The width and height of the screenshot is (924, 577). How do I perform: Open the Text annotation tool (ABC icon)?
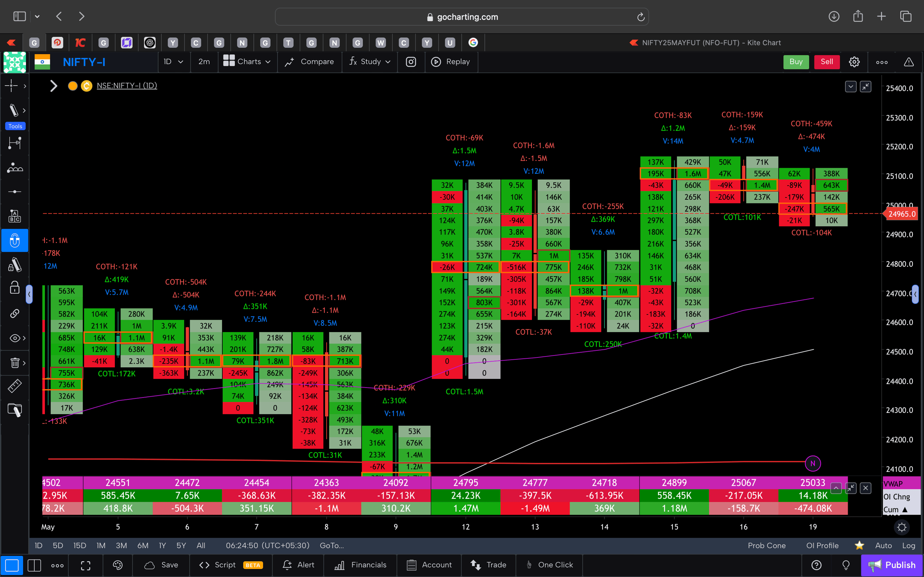(15, 216)
